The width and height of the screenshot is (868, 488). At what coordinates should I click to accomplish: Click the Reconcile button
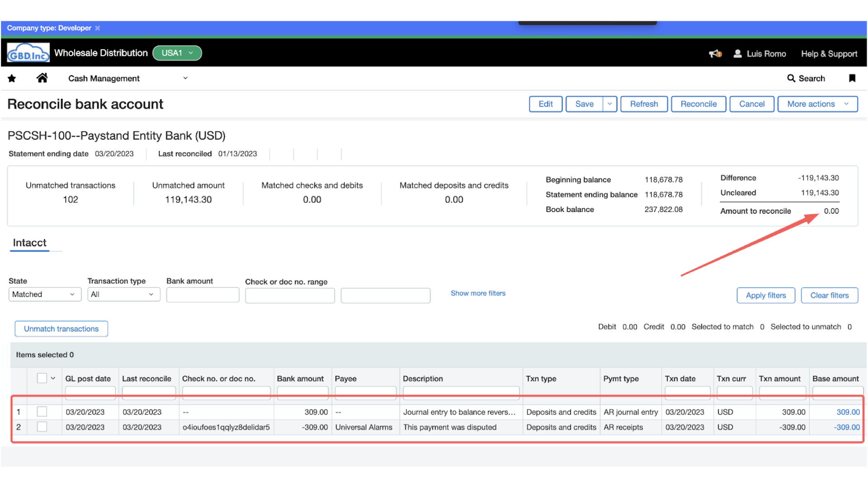[698, 104]
